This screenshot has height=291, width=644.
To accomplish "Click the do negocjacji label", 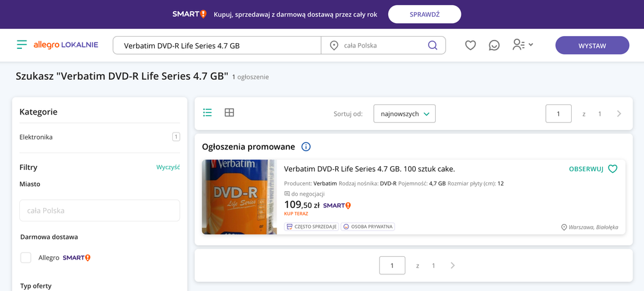I will 304,194.
